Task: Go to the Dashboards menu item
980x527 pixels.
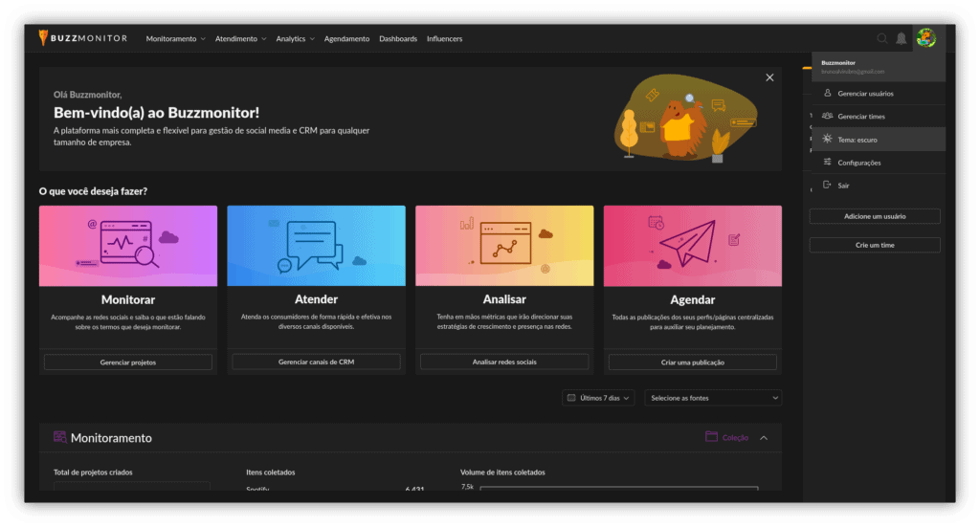Action: (x=398, y=39)
